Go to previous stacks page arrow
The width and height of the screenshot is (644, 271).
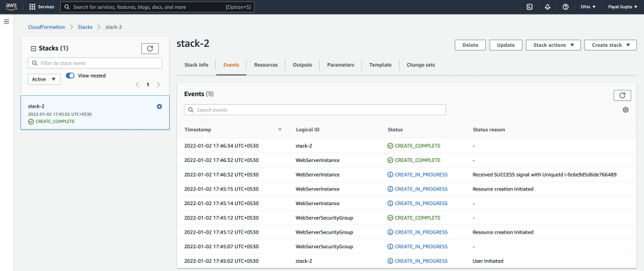point(137,85)
